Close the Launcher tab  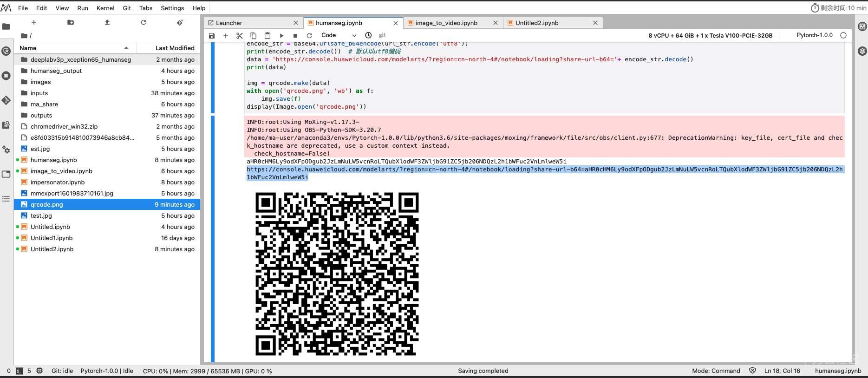pos(296,23)
